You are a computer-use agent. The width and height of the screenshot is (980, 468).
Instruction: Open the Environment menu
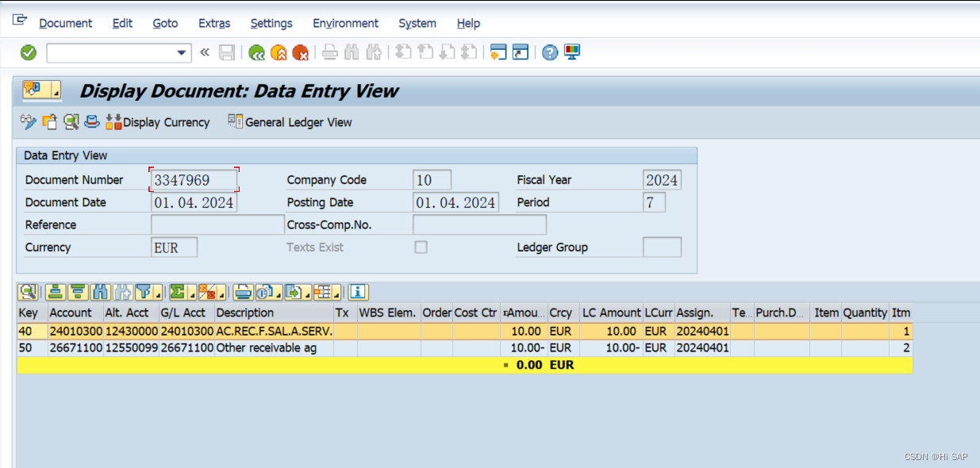346,23
